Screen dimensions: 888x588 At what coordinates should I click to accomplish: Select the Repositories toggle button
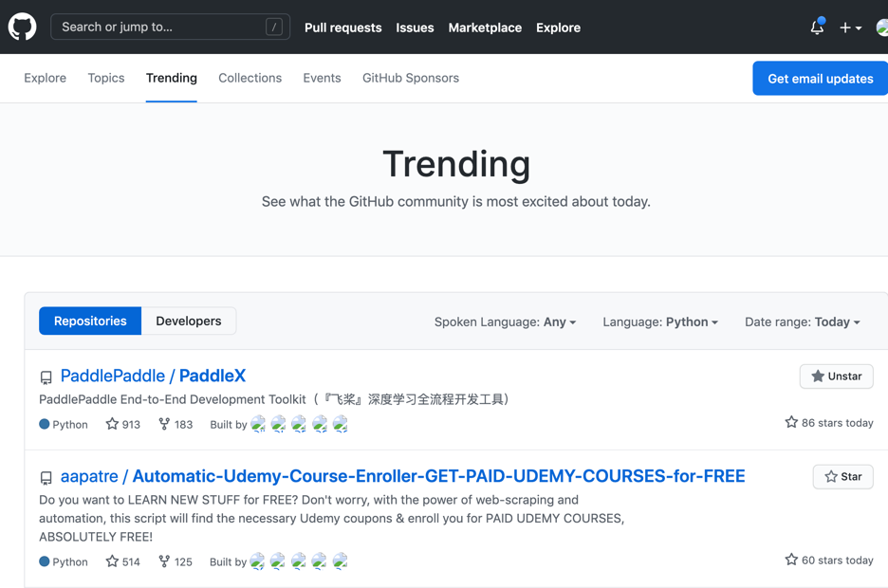click(90, 321)
